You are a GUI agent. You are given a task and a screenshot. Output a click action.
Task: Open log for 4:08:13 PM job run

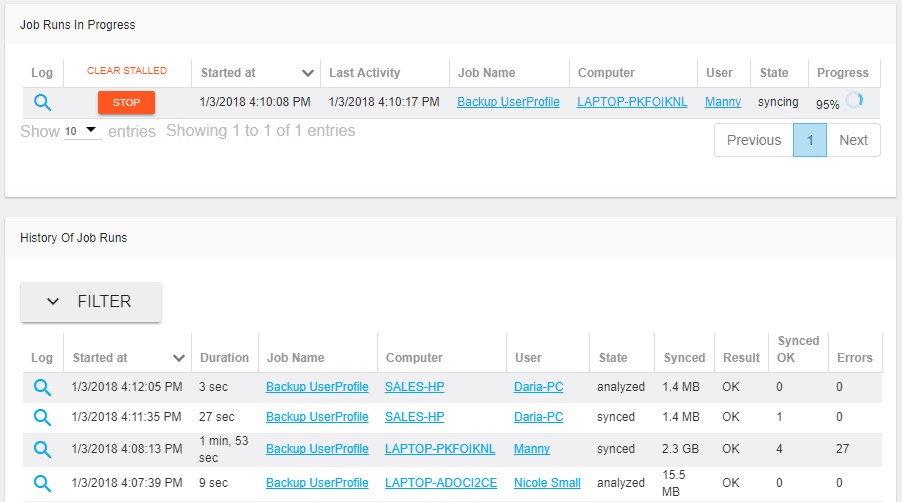[42, 449]
